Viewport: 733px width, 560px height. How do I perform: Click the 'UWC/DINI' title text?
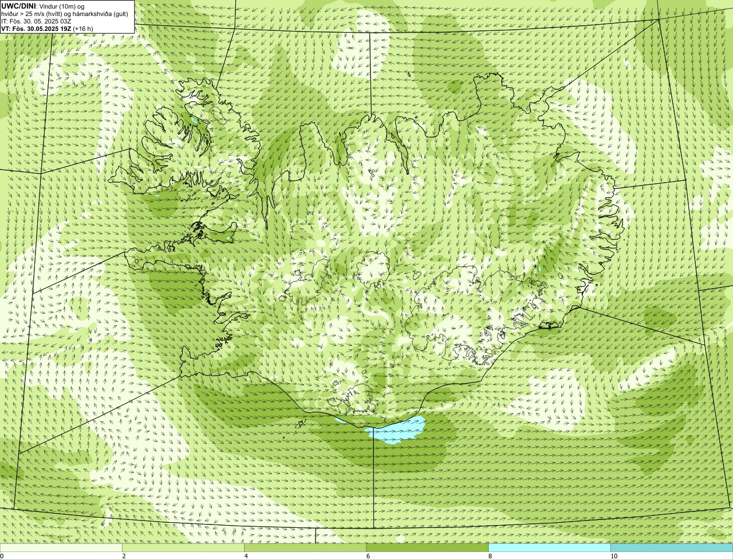(18, 6)
